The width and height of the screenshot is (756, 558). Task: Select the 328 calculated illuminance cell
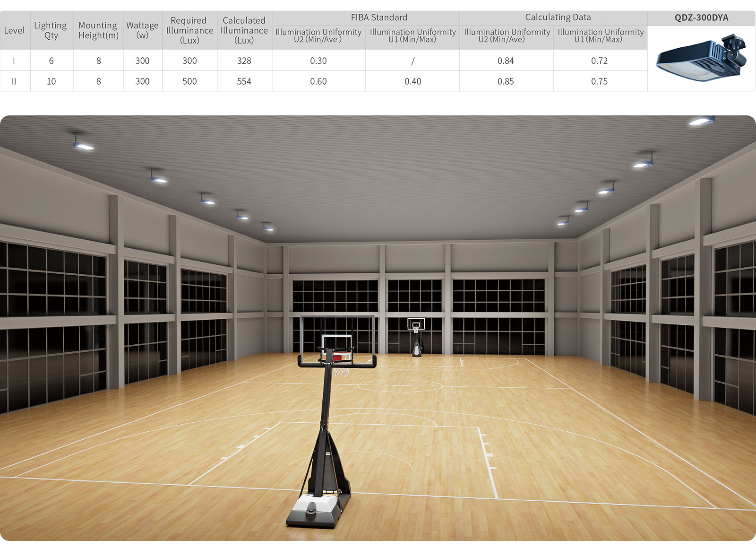click(x=244, y=61)
